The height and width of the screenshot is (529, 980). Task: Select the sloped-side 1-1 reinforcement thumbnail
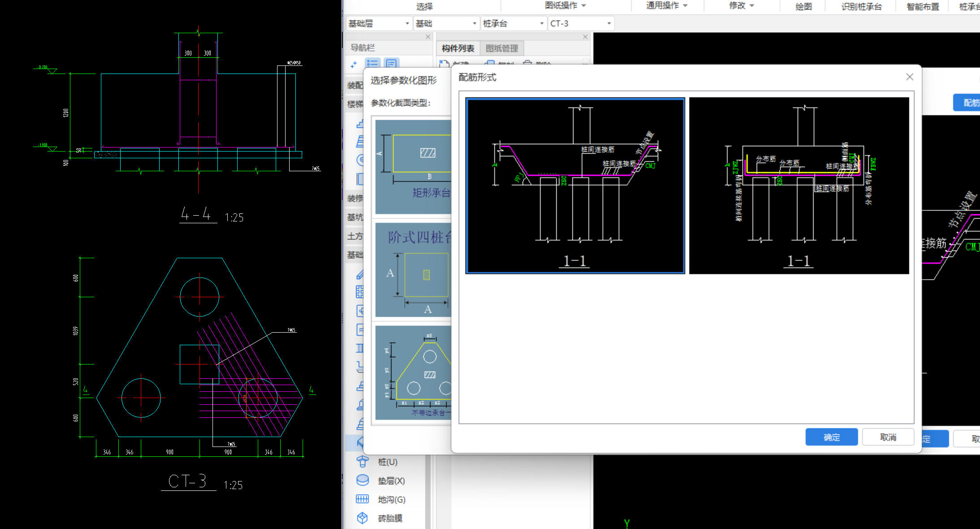point(575,186)
